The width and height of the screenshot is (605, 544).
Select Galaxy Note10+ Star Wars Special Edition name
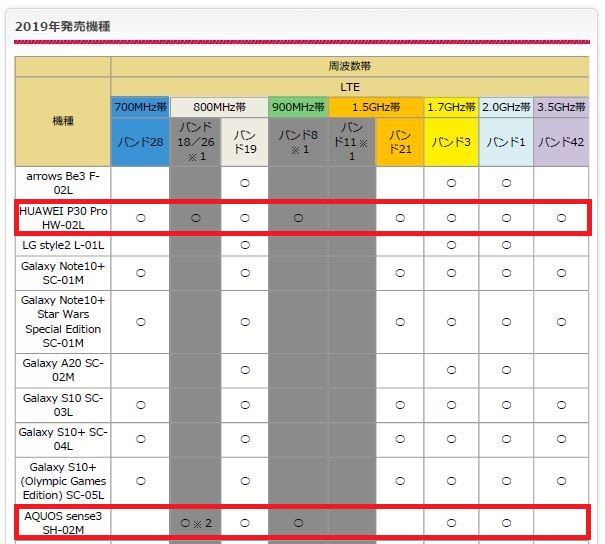coord(63,322)
